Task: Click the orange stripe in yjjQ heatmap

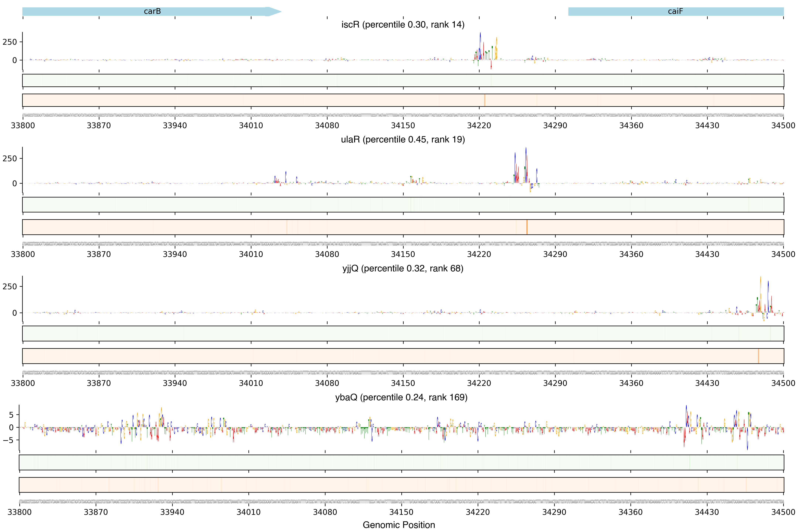Action: 758,356
